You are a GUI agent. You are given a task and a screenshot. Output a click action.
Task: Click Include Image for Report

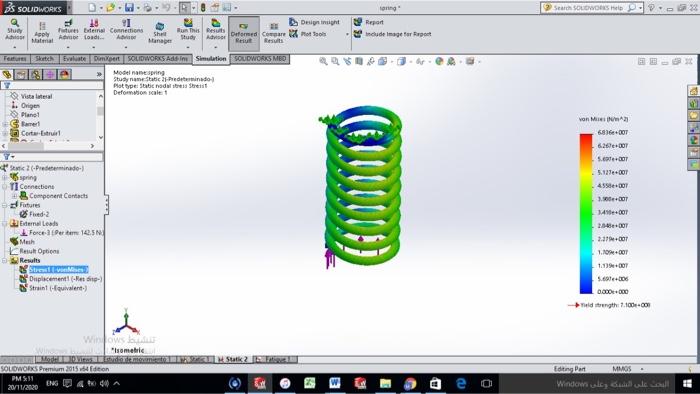392,34
